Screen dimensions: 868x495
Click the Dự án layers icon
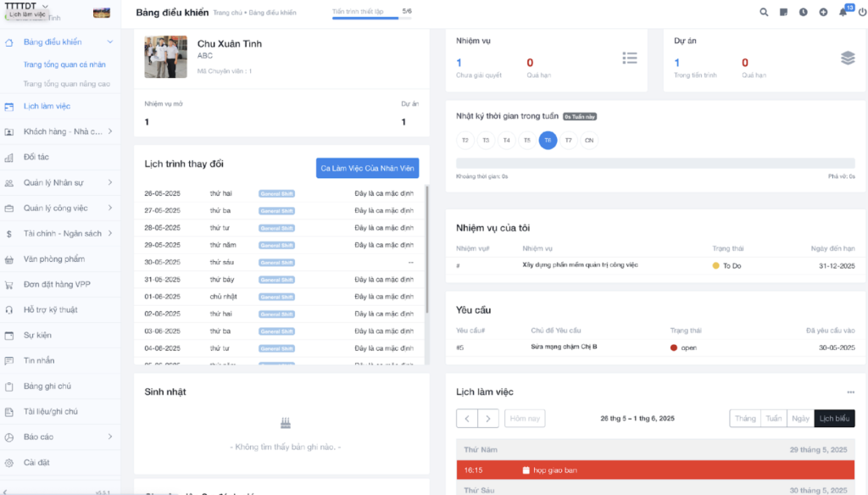[848, 58]
